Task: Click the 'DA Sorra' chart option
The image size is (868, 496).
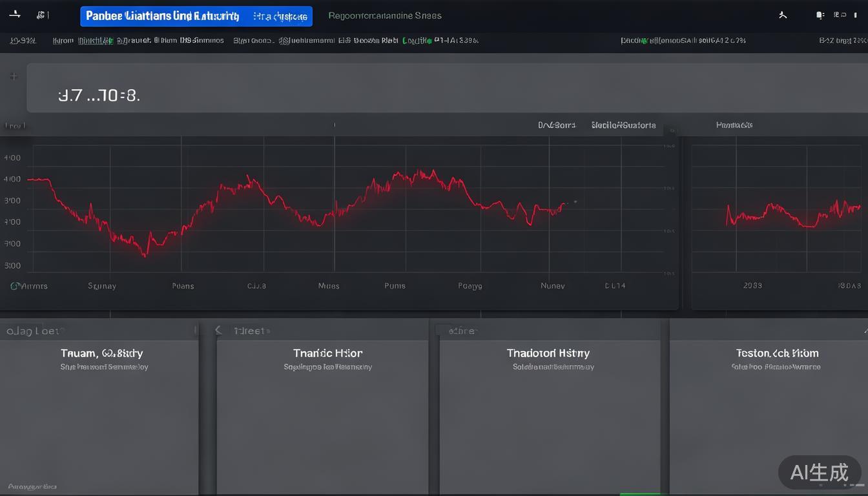Action: (556, 125)
